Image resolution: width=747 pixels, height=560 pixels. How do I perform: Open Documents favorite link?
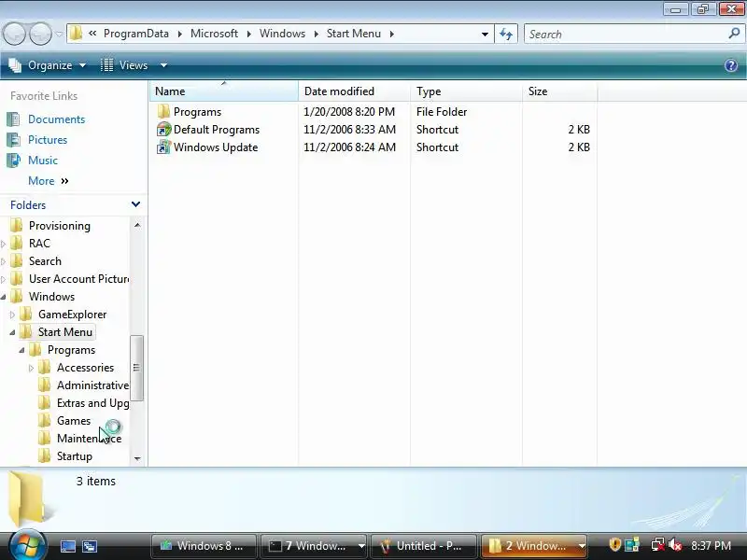click(56, 119)
